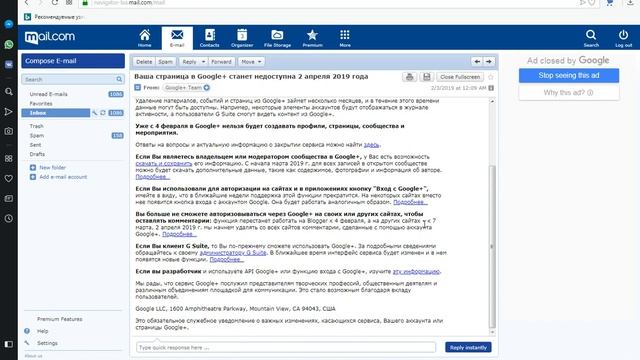Open the Move dropdown
Screen dimensions: 640x360
251,62
